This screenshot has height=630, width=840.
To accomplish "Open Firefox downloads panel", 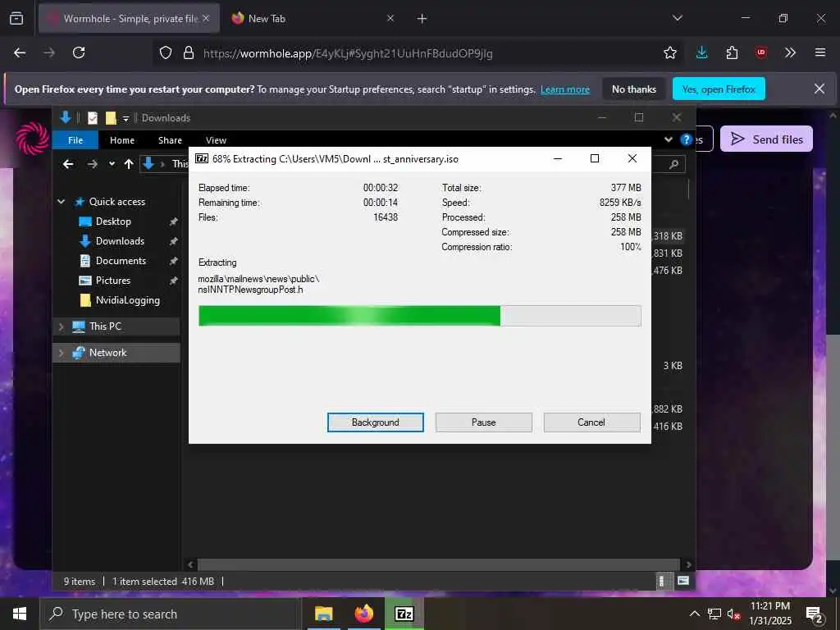I will coord(702,52).
